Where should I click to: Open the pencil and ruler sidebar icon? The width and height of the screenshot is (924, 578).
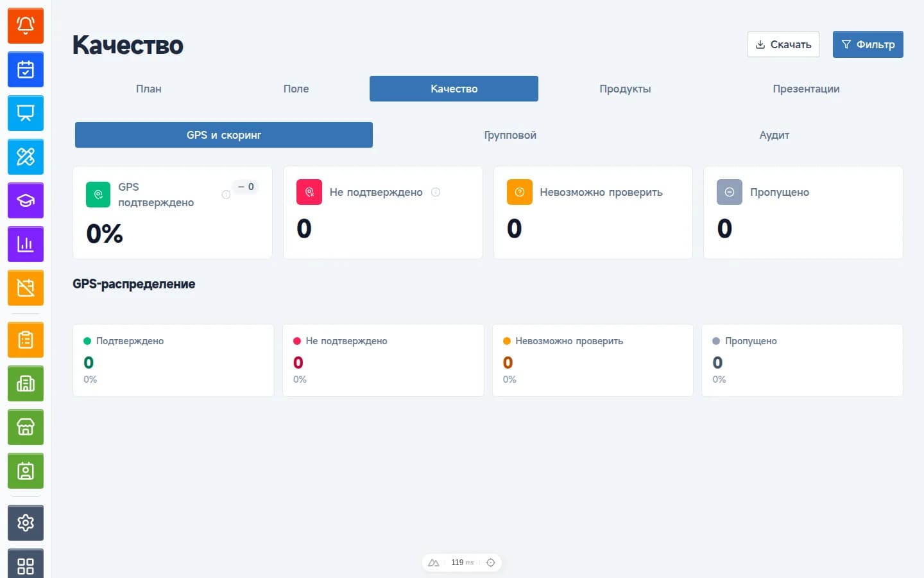(26, 157)
